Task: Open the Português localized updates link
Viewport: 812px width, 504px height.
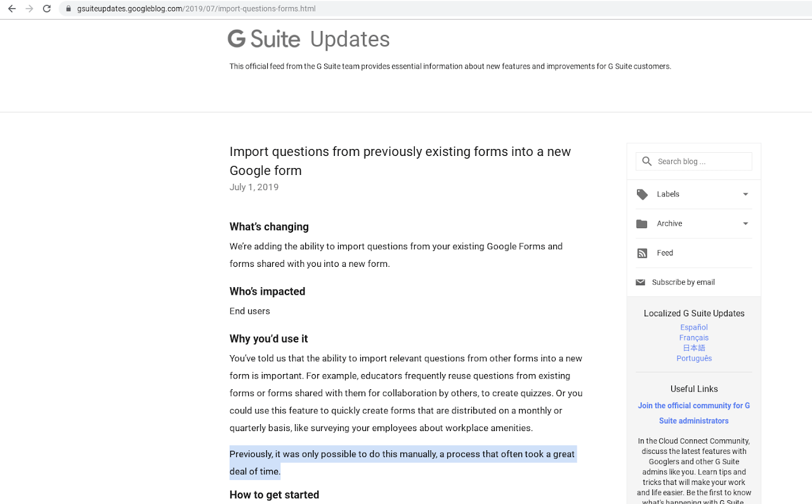Action: [694, 358]
